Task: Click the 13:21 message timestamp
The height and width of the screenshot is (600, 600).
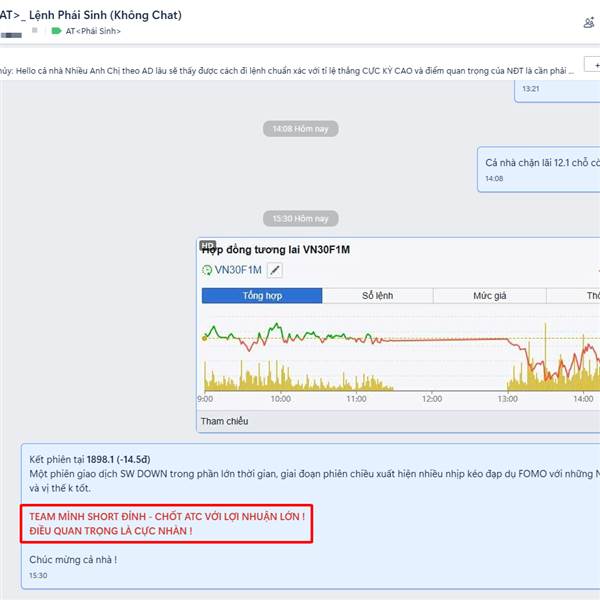Action: [531, 89]
